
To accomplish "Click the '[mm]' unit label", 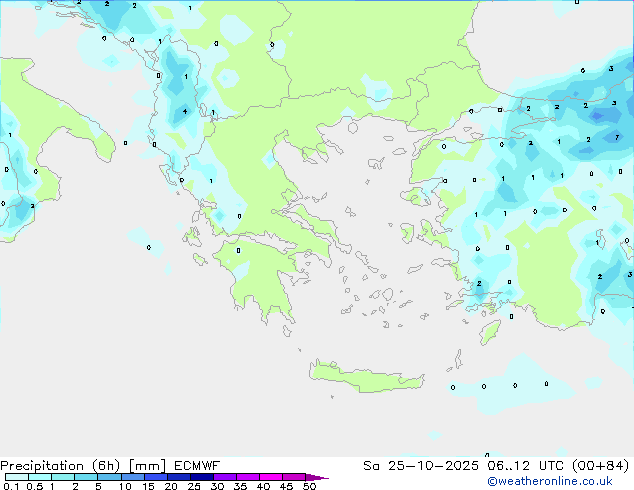I will (x=147, y=466).
